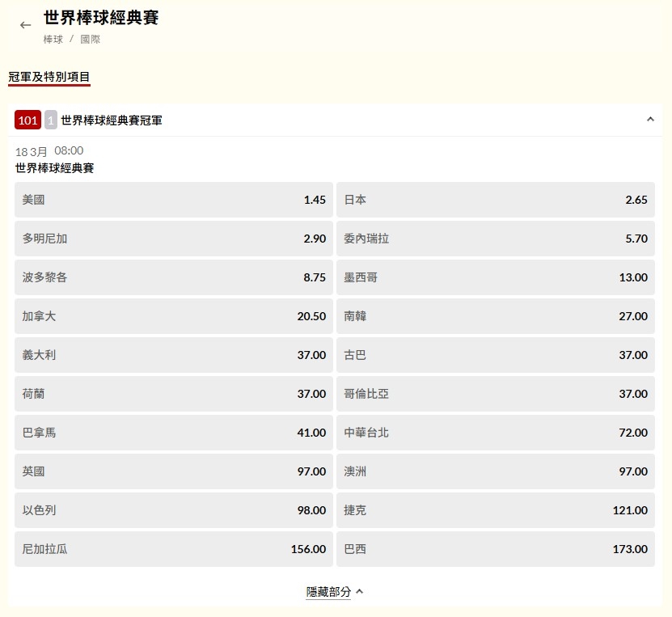Bet on 巴西 at 173.00
Screen dimensions: 672x617
(x=495, y=549)
